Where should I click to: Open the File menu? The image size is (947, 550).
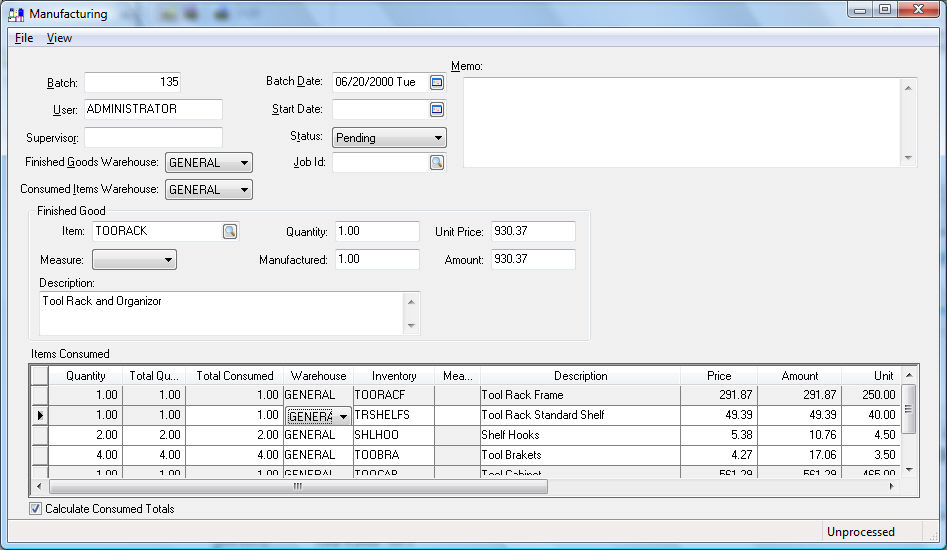(x=24, y=38)
